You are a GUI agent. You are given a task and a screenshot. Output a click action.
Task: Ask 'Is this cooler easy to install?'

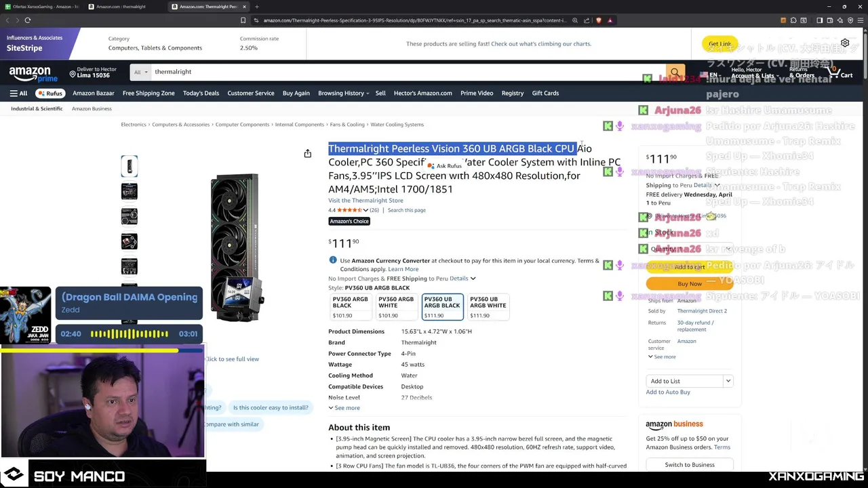point(271,407)
